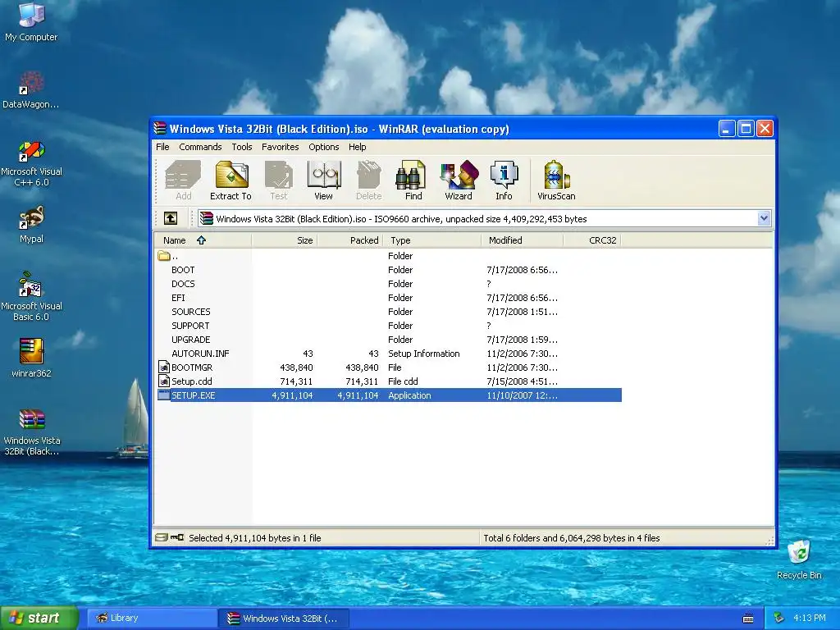Image resolution: width=840 pixels, height=630 pixels.
Task: Select the winrar362 desktop icon
Action: 31,358
